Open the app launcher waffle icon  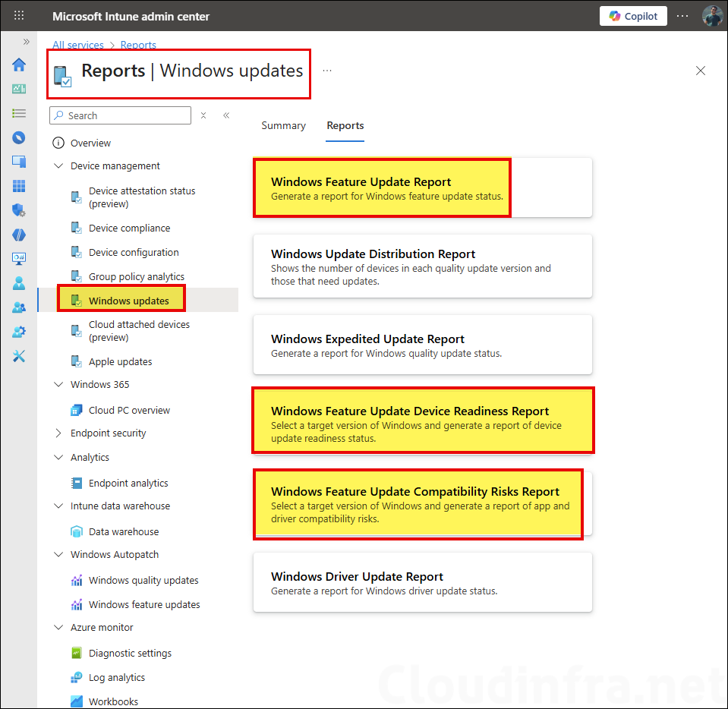pos(19,16)
